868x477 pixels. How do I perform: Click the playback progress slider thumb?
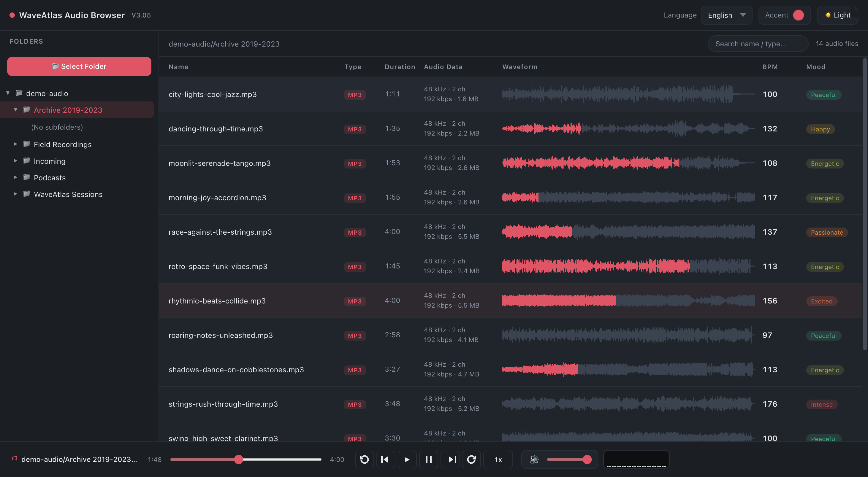(239, 459)
